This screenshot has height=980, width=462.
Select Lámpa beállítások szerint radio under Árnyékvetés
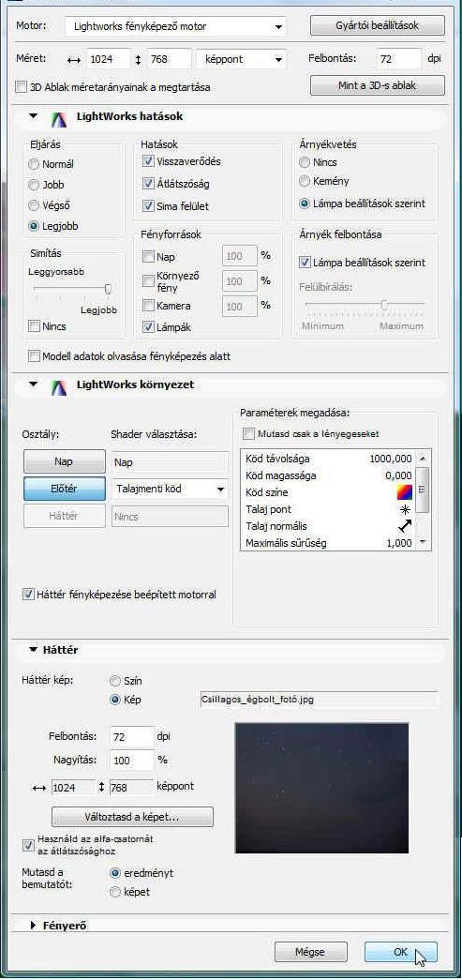(305, 204)
